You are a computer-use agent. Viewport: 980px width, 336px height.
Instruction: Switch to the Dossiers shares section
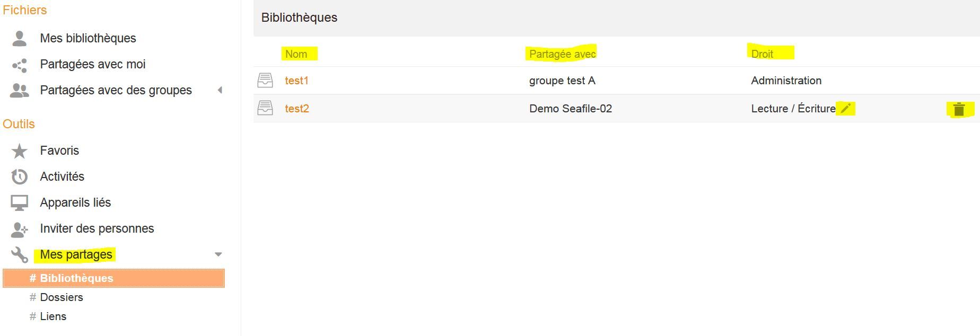[62, 297]
